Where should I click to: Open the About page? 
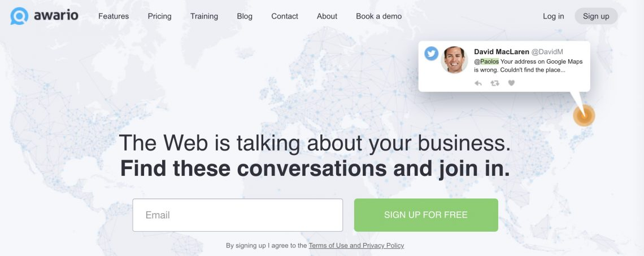(327, 16)
